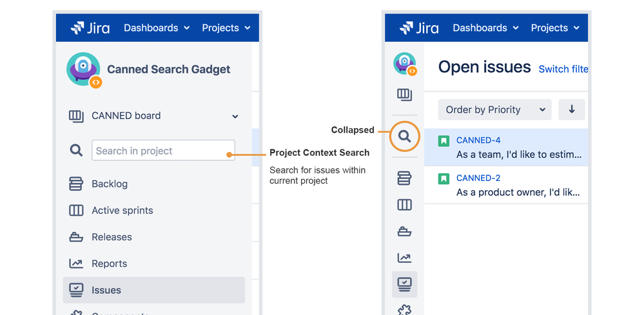Click the board icon in the collapsed sidebar

click(405, 95)
